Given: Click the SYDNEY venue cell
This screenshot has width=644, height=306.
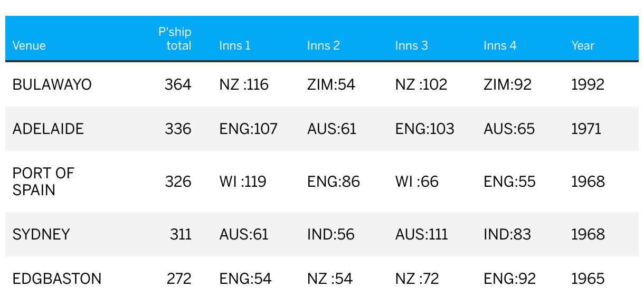Looking at the screenshot, I should point(41,234).
